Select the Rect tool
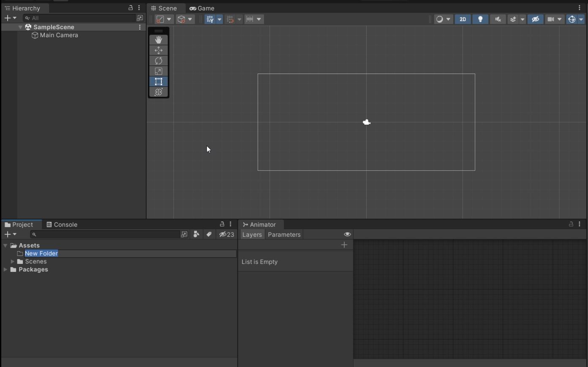The height and width of the screenshot is (367, 588). [x=158, y=82]
